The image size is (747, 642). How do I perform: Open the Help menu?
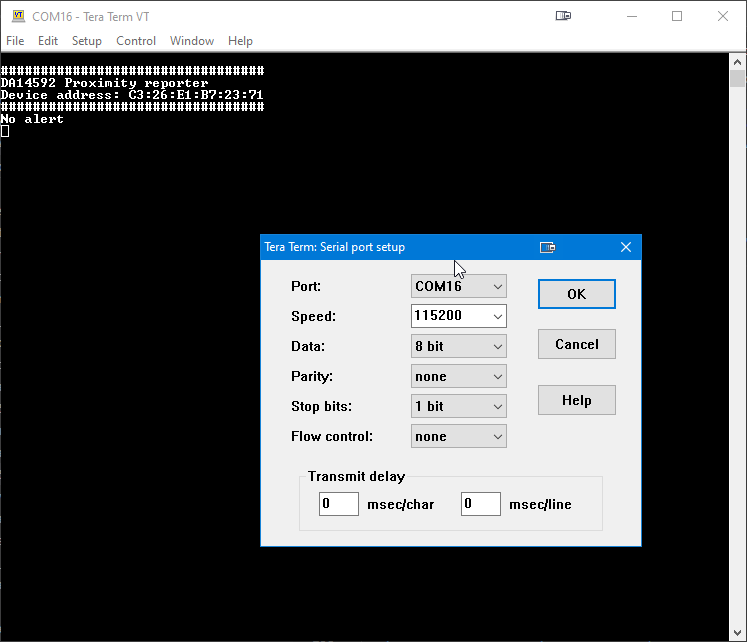coord(240,41)
